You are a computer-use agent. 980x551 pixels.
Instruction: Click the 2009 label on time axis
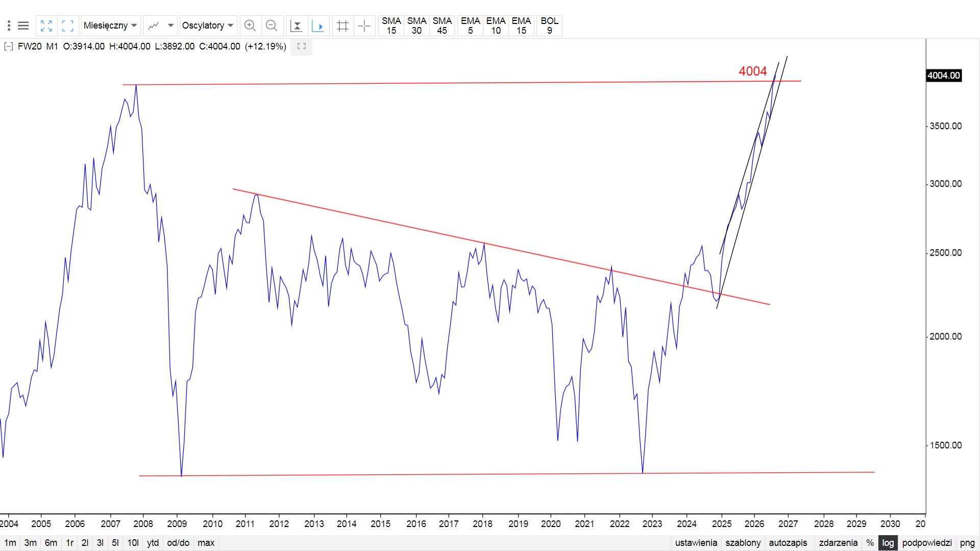pyautogui.click(x=177, y=524)
